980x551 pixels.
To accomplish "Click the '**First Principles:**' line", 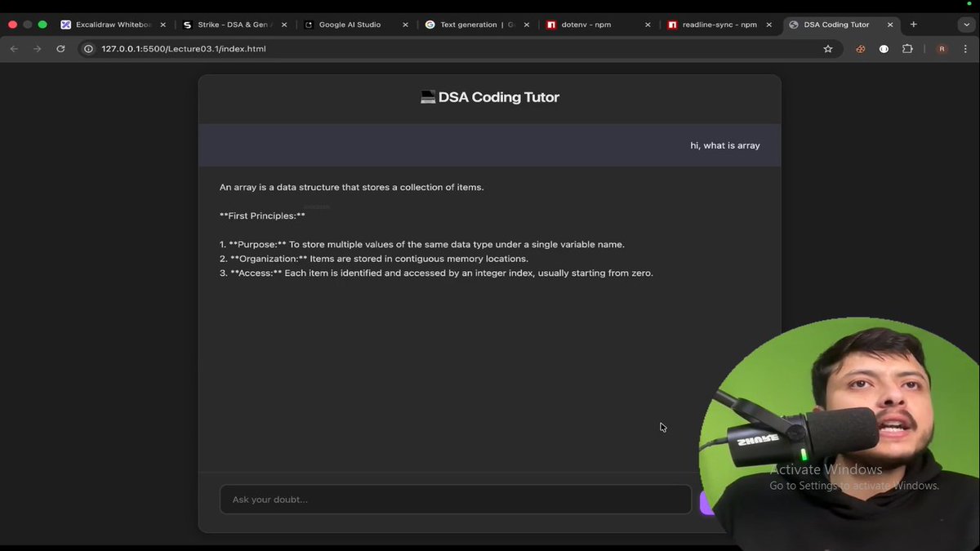I will tap(262, 216).
